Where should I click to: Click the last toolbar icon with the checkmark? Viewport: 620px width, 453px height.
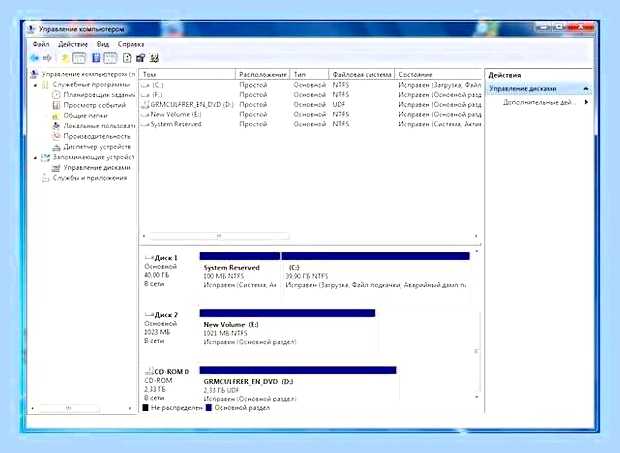point(155,58)
